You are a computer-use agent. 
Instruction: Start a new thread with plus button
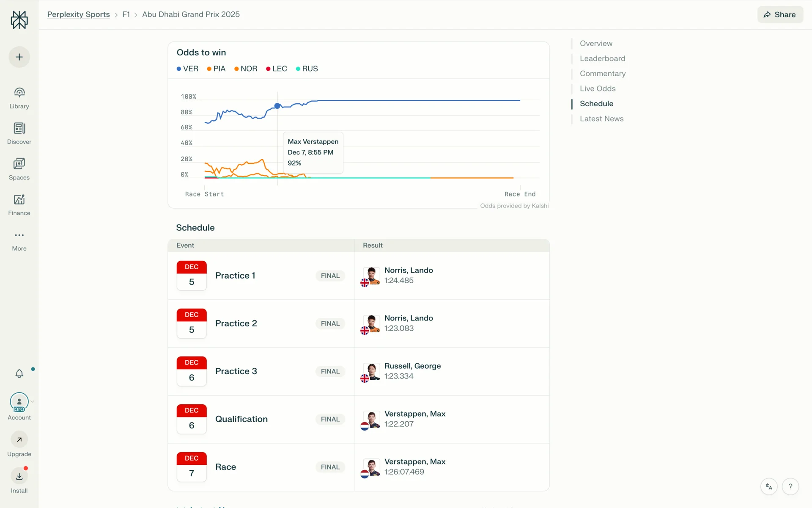pos(19,57)
